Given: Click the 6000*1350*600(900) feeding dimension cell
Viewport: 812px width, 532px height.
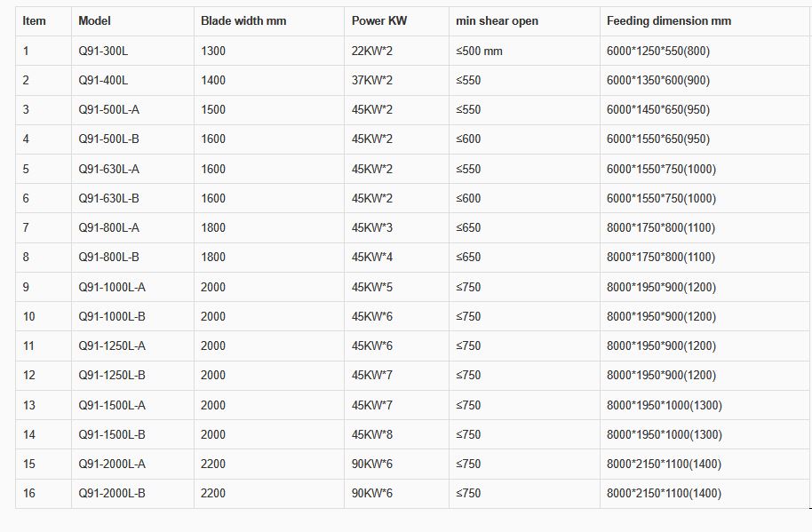Looking at the screenshot, I should click(x=658, y=80).
